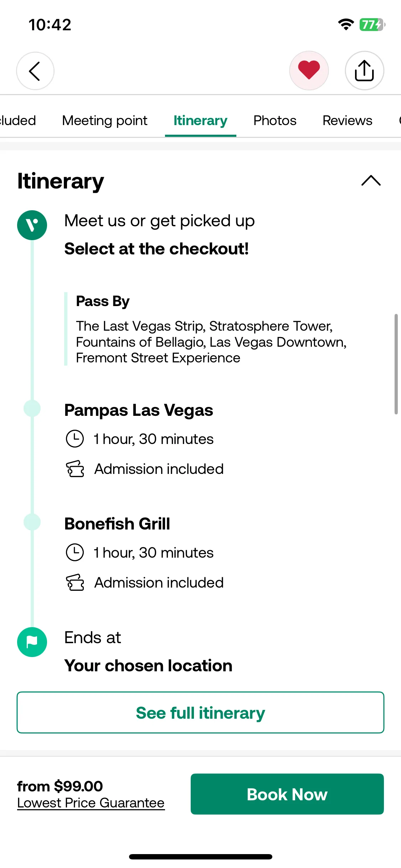Click the Book Now button
The height and width of the screenshot is (868, 401).
click(287, 794)
